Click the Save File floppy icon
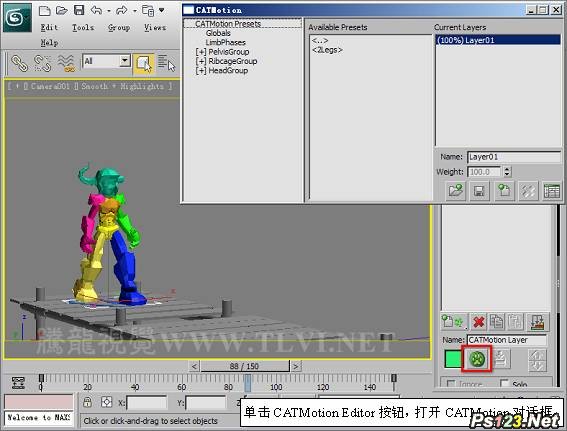Viewport: 567px width, 431px height. 79,10
